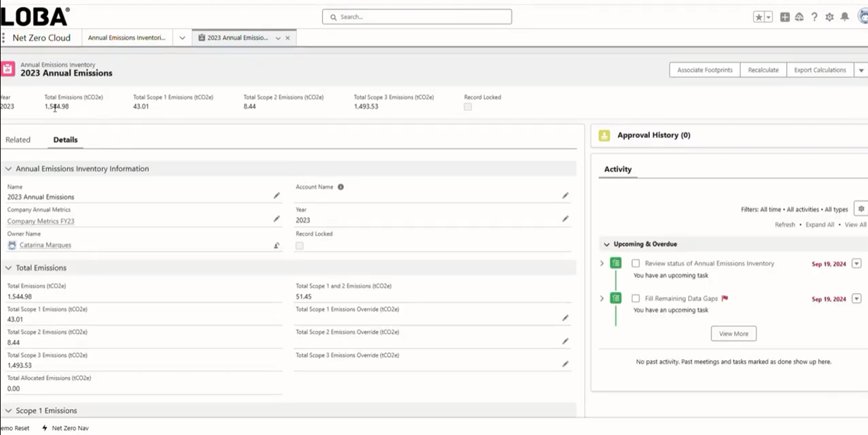The image size is (868, 435).
Task: Click the notifications bell icon
Action: [845, 17]
